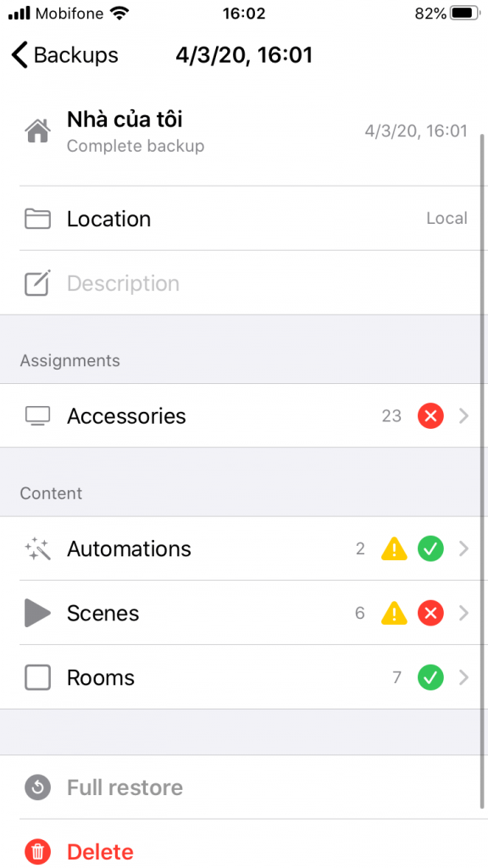
Task: Tap the green checkmark badge on the Rooms row
Action: coord(430,677)
